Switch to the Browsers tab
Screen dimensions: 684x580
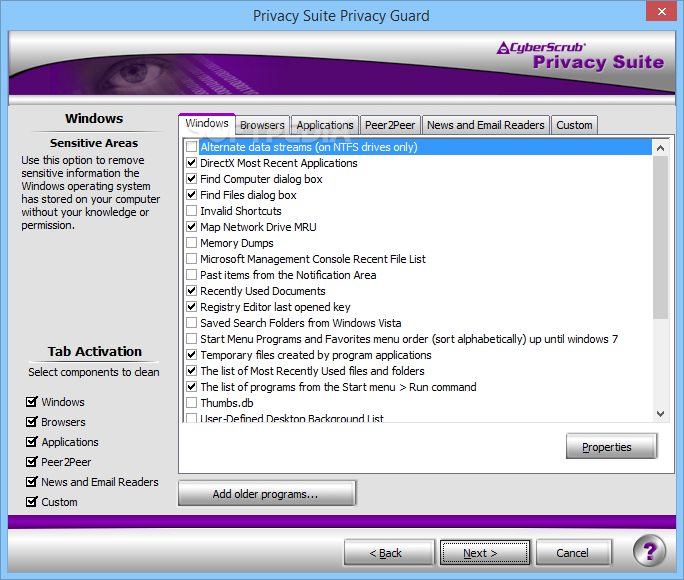click(262, 125)
